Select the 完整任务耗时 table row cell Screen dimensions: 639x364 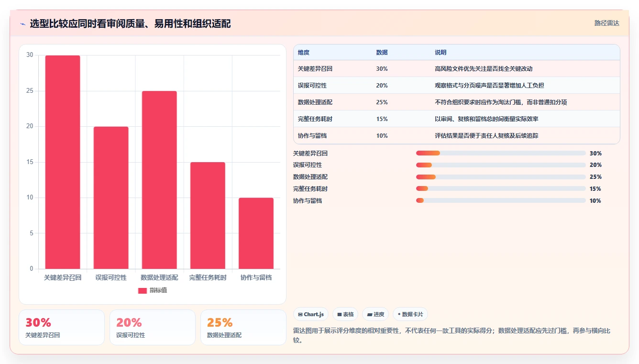[315, 119]
